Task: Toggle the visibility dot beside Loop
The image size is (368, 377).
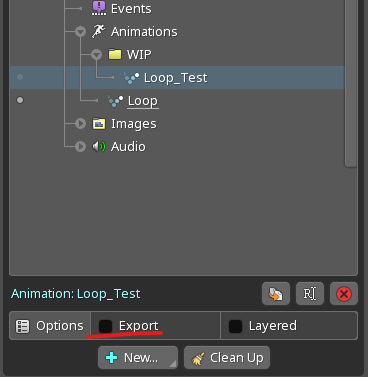Action: click(20, 100)
